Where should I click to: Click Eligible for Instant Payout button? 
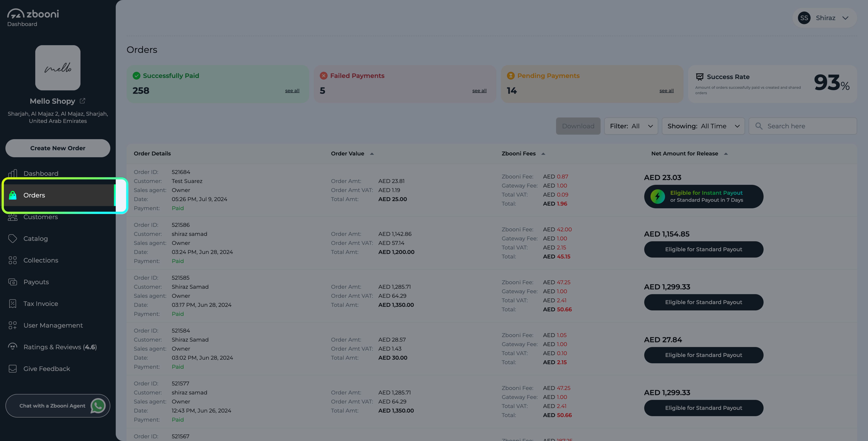pyautogui.click(x=704, y=196)
